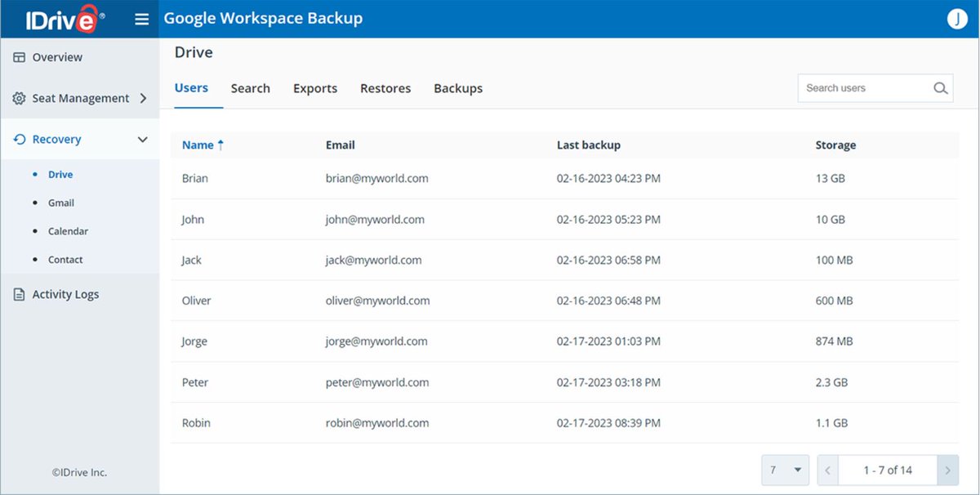
Task: Open user Jorge
Action: pos(194,341)
